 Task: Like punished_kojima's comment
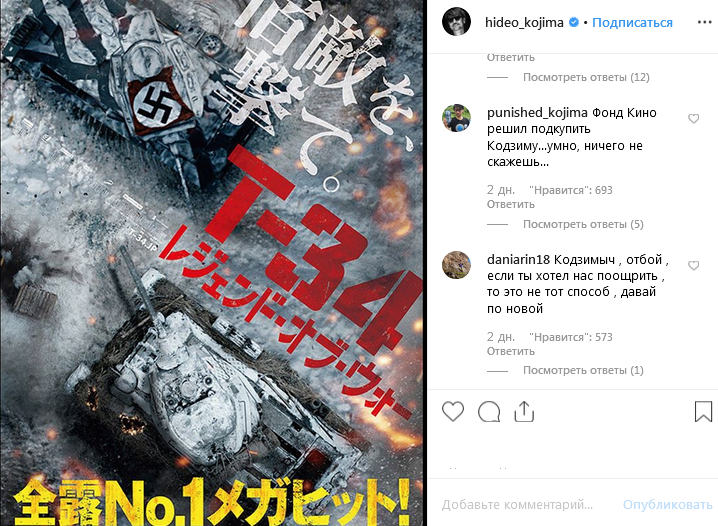coord(694,119)
